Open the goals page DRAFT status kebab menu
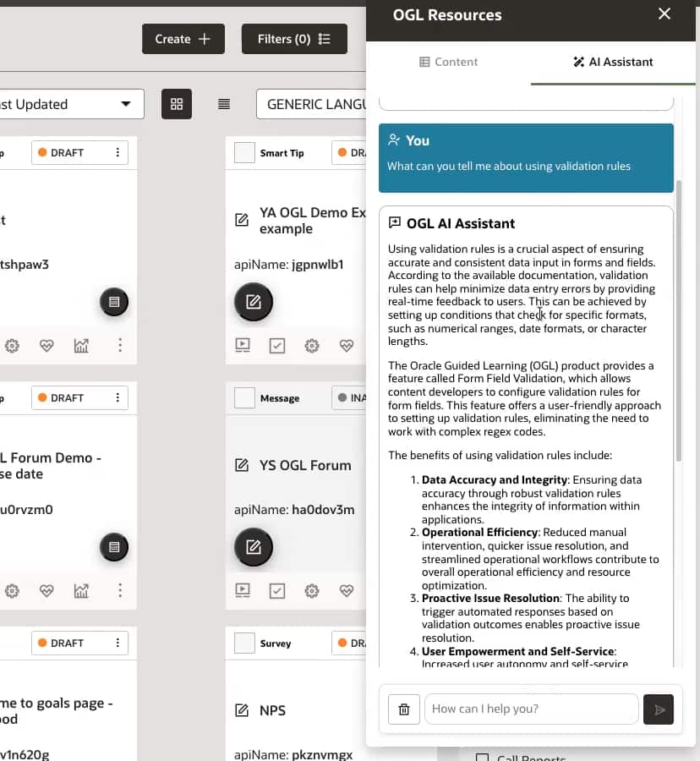Screen dimensions: 700x761 click(118, 643)
